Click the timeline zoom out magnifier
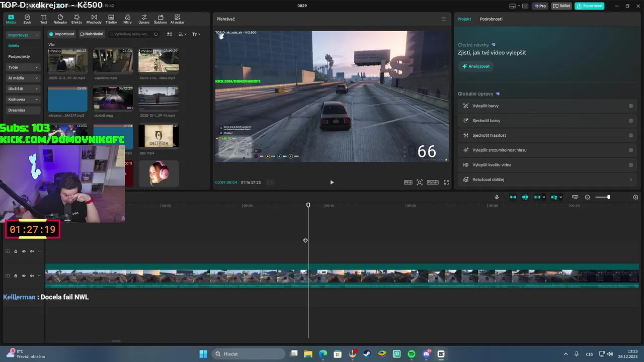This screenshot has width=644, height=362. pyautogui.click(x=587, y=197)
